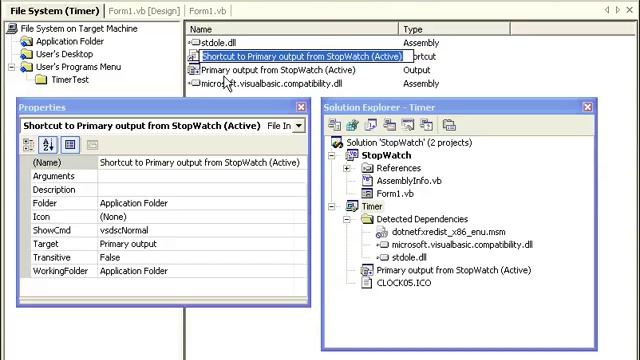Open the File System Editor in Solution Explorer toolbar
Image resolution: width=640 pixels, height=360 pixels.
(335, 125)
